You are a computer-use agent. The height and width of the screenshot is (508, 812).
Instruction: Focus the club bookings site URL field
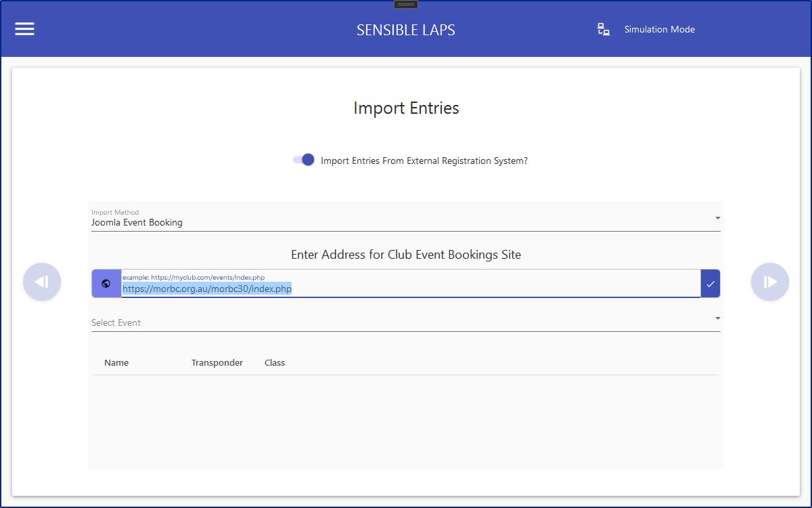pos(406,289)
